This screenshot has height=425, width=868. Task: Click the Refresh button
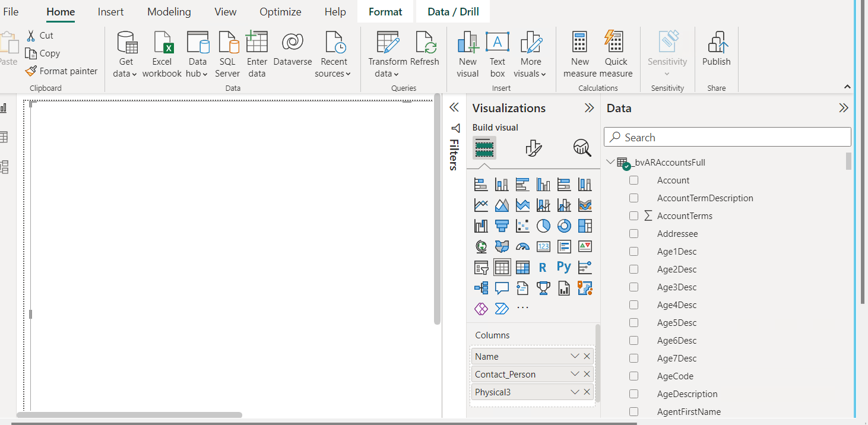pos(425,49)
